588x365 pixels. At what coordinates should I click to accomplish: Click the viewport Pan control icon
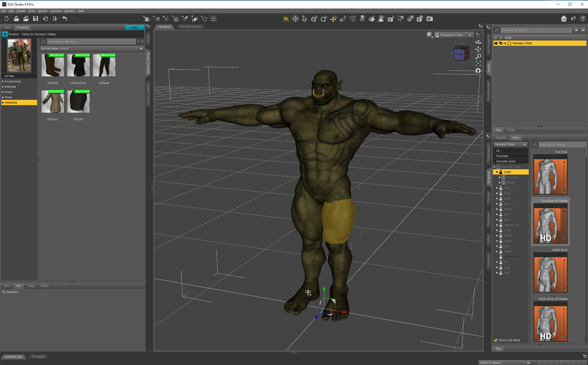pyautogui.click(x=478, y=49)
